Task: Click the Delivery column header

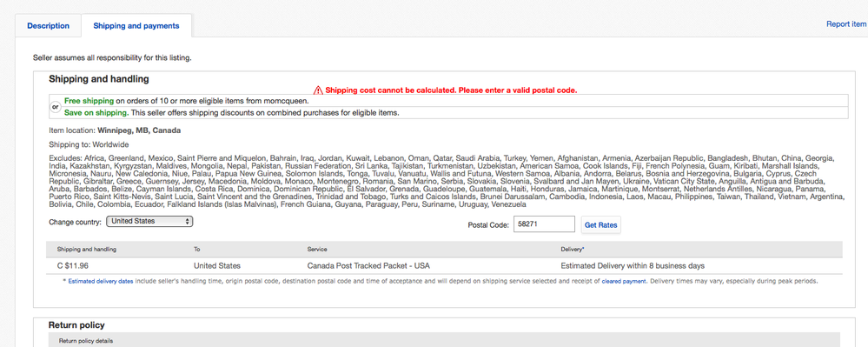Action: 572,250
